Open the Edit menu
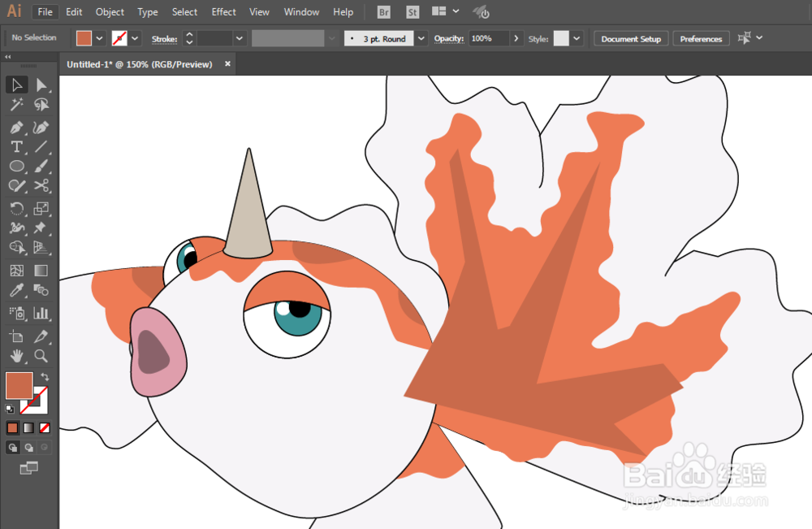The height and width of the screenshot is (529, 812). click(74, 12)
